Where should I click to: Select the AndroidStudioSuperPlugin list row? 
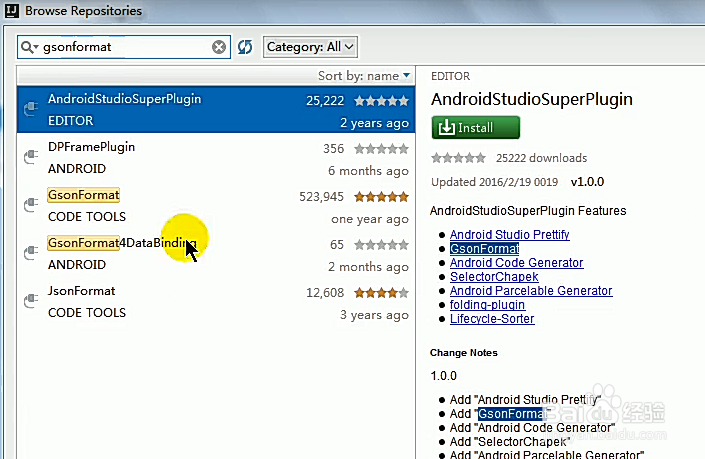216,110
